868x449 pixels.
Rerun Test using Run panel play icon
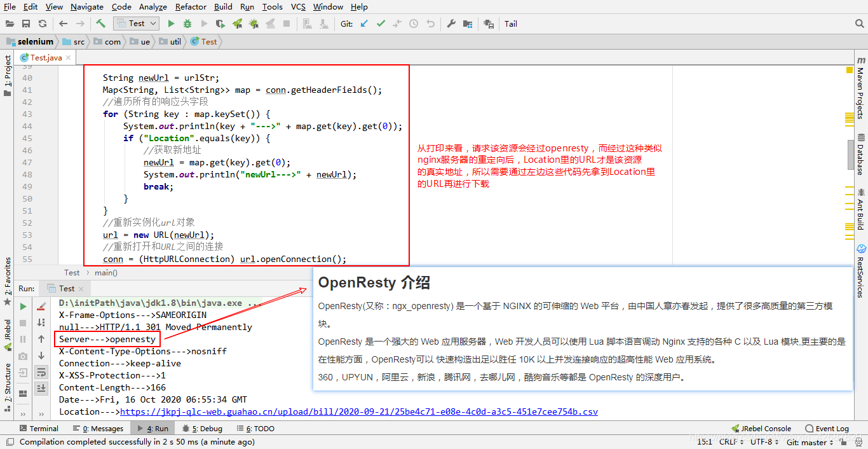[24, 307]
